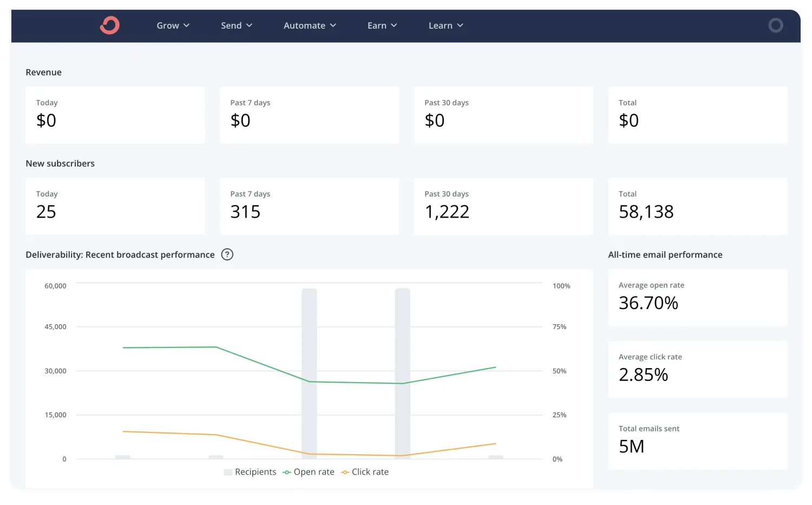Open the Total emails sent 5M card
Screen dimensions: 812x505
[x=697, y=441]
